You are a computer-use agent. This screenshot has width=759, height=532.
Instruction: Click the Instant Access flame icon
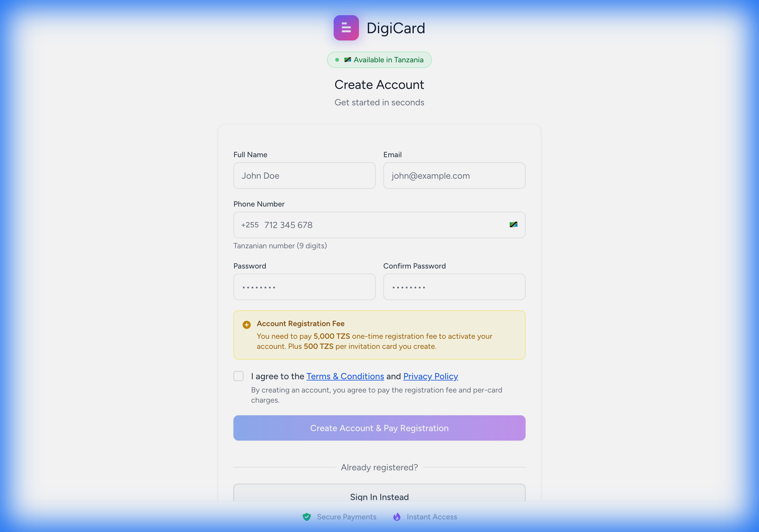coord(397,517)
